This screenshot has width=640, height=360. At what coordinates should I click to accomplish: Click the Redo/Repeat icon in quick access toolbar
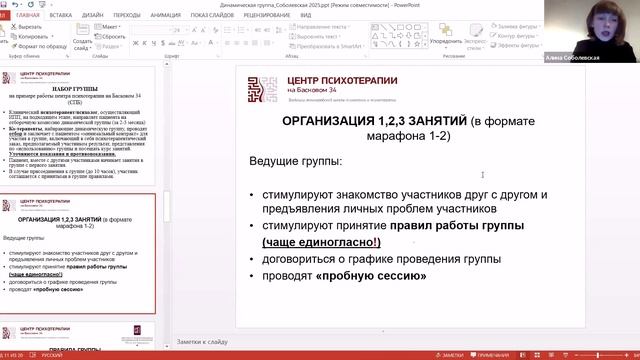click(30, 4)
